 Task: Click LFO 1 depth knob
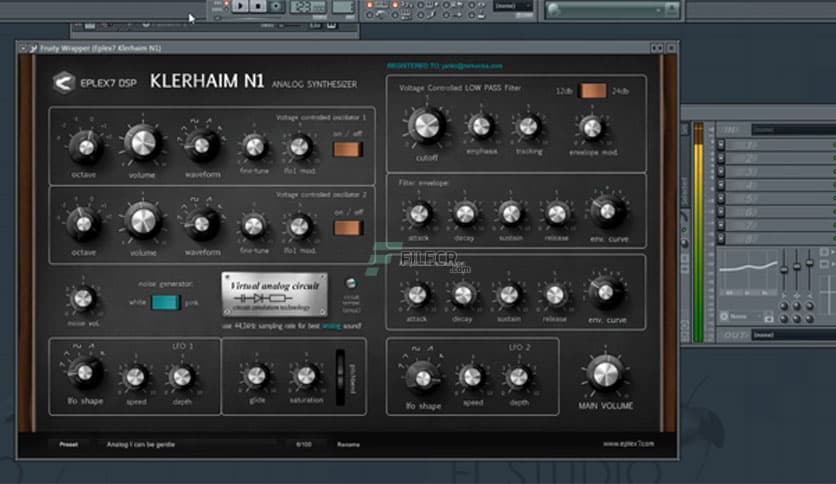pos(182,377)
